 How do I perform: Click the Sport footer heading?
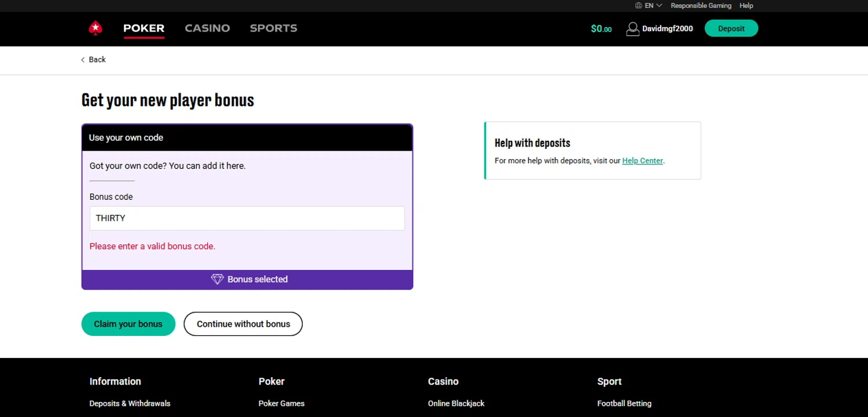tap(609, 382)
